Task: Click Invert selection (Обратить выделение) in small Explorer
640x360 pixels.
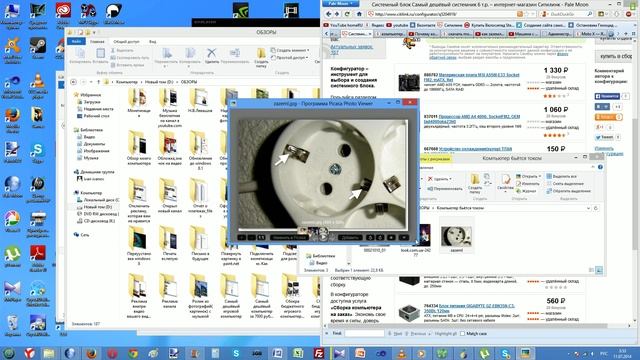Action: tap(569, 191)
